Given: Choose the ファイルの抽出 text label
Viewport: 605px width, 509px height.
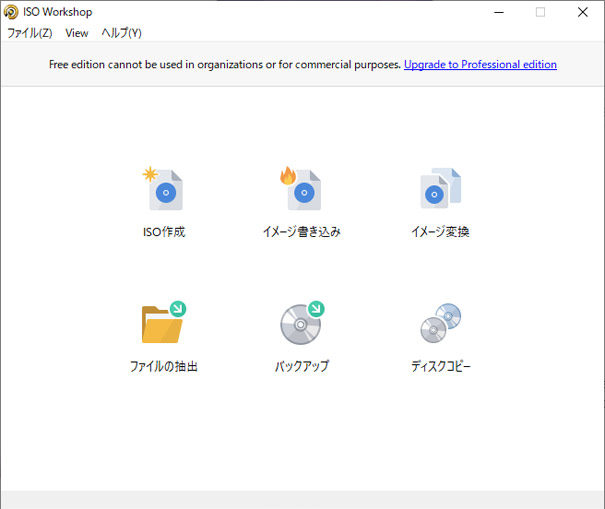Looking at the screenshot, I should (164, 366).
